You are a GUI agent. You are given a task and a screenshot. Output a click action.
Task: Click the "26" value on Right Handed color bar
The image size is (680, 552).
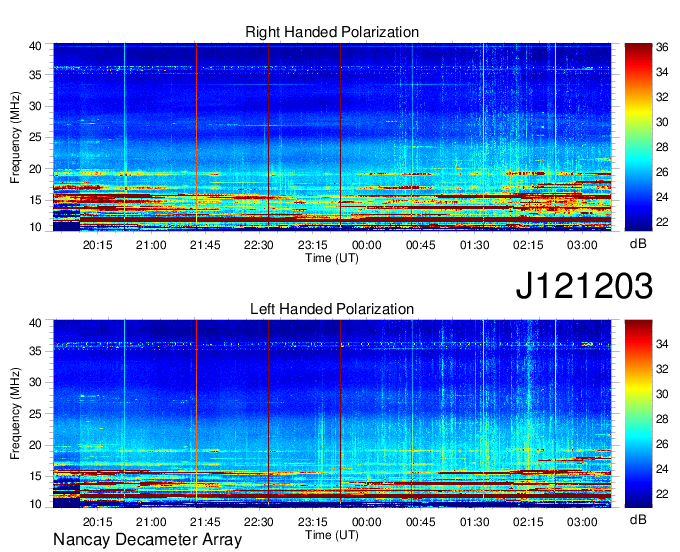(x=662, y=172)
